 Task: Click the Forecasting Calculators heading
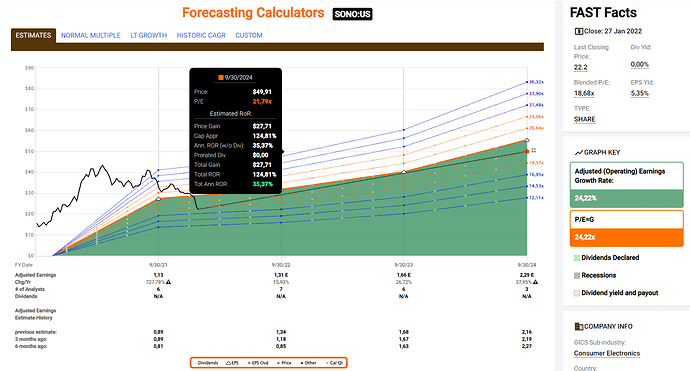point(253,13)
